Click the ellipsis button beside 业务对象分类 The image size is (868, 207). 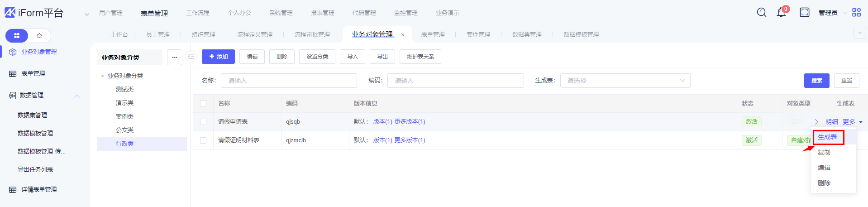click(175, 57)
